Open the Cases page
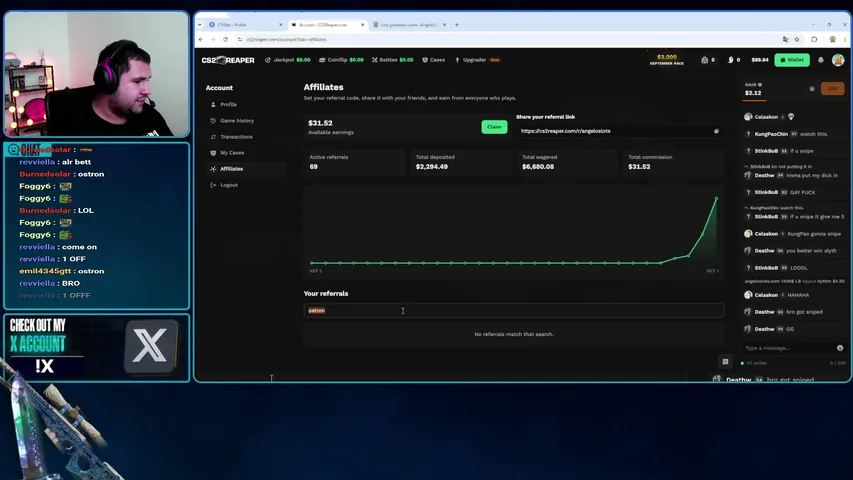 (x=434, y=60)
